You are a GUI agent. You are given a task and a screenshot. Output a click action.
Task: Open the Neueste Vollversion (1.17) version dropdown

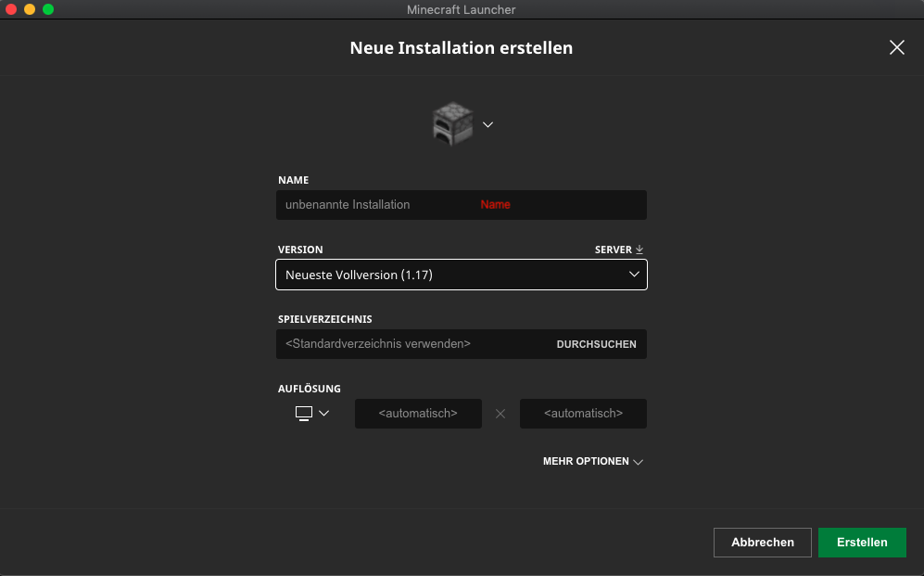(462, 275)
